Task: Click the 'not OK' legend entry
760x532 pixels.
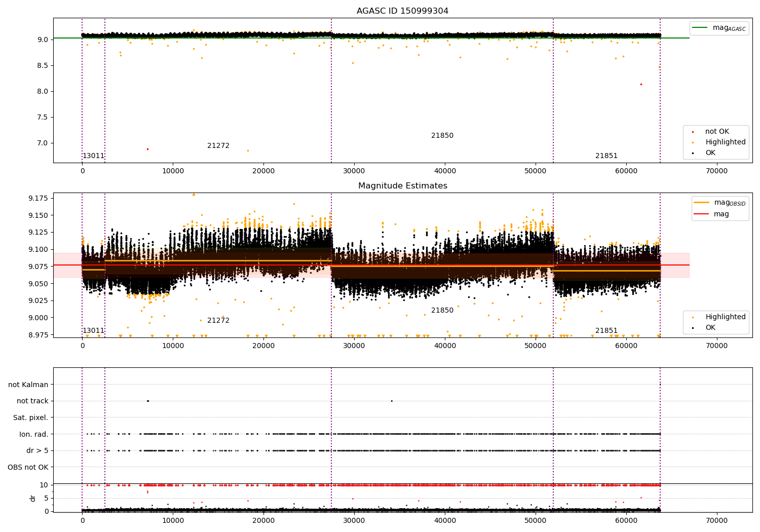Action: 717,132
